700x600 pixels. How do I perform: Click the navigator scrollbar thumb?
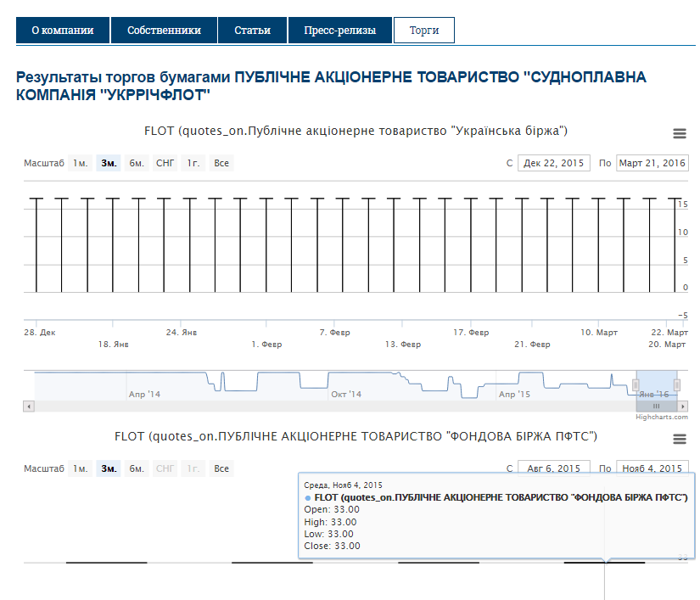[x=656, y=407]
